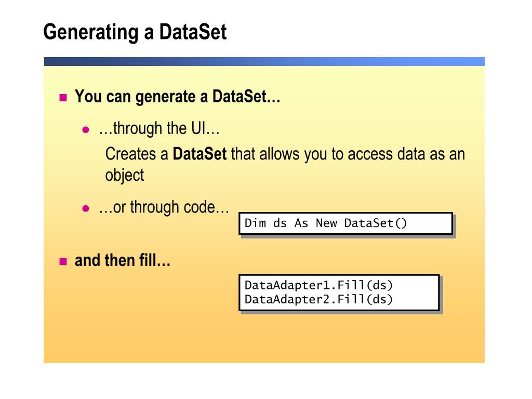Click the blue gradient bar under title
This screenshot has height=399, width=532.
[264, 61]
